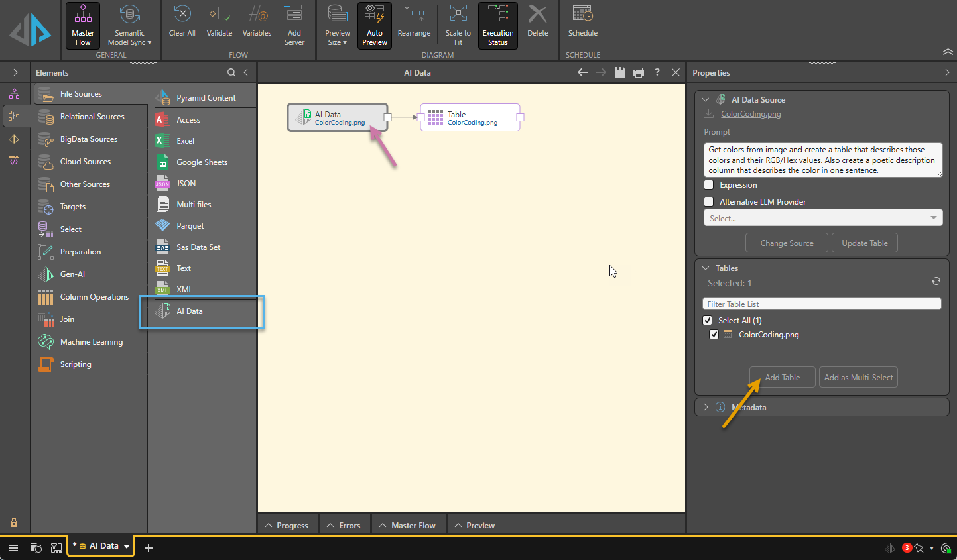957x560 pixels.
Task: Expand the Metadata section
Action: click(706, 407)
